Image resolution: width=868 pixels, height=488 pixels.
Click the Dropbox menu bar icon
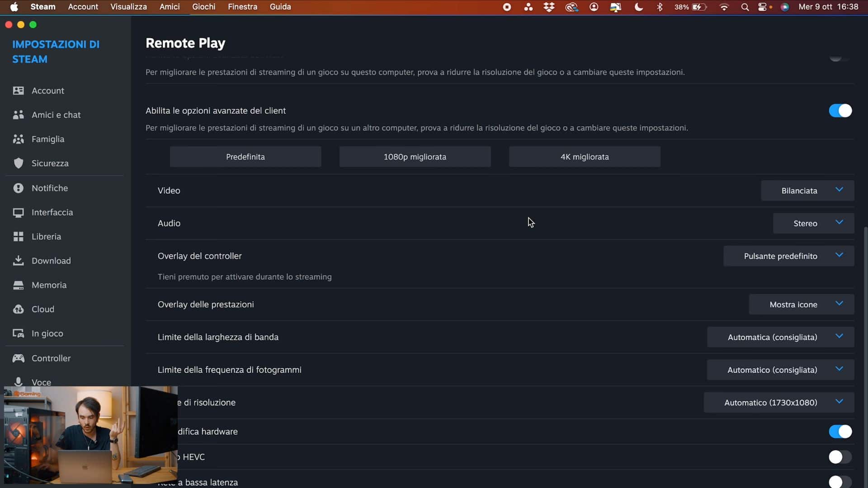549,7
